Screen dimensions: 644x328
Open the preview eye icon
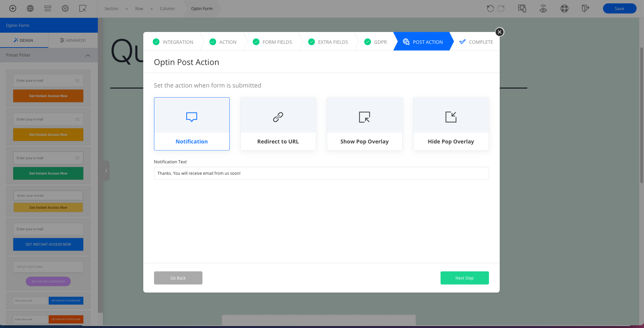[543, 8]
